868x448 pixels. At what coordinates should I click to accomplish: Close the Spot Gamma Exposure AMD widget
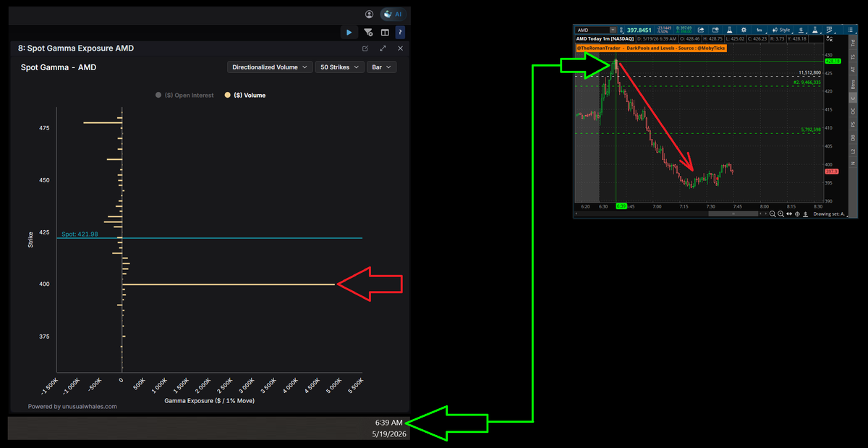tap(400, 48)
